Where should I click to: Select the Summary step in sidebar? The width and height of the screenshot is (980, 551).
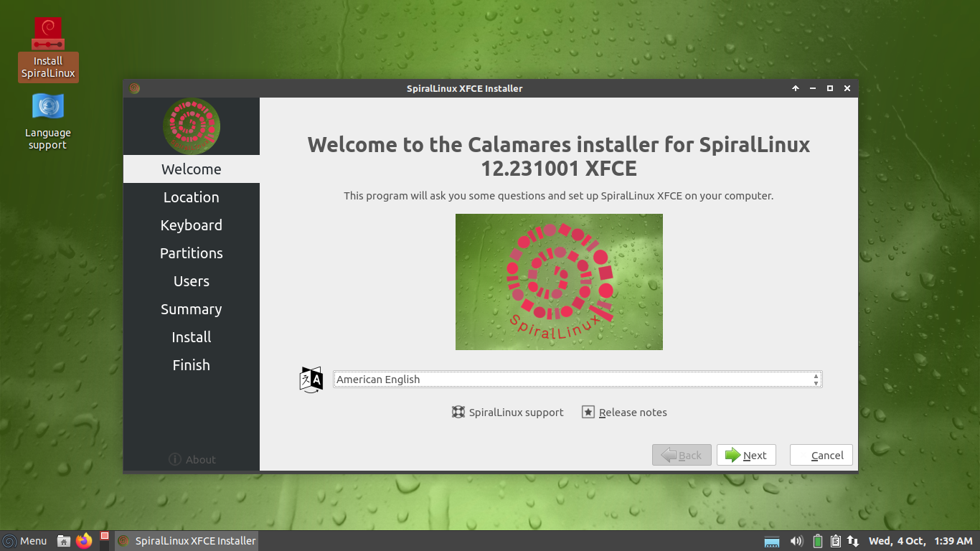coord(192,309)
